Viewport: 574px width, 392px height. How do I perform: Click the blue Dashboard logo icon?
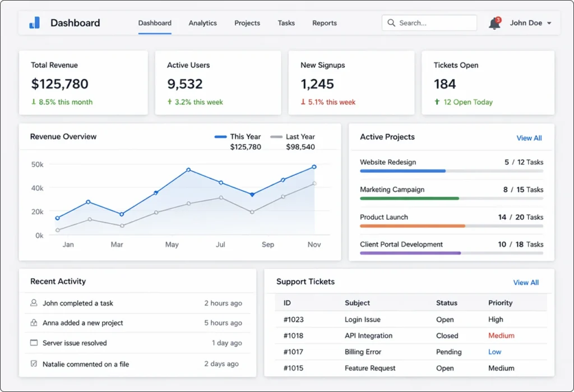pos(35,23)
